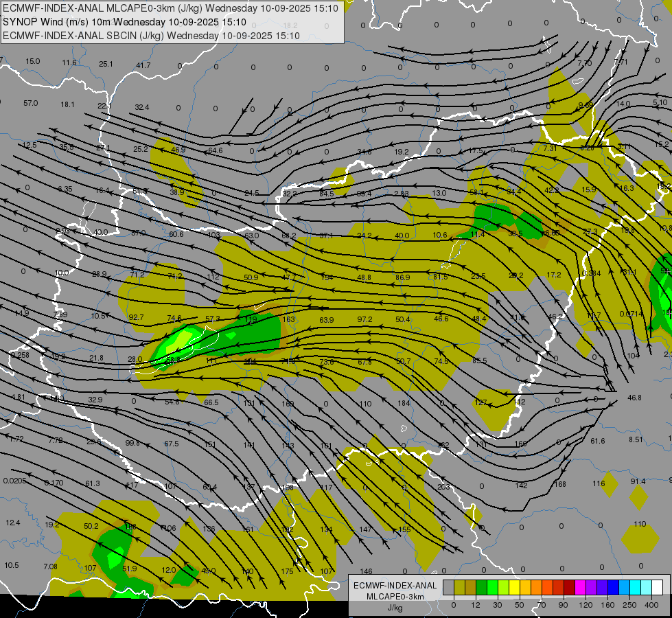
Task: Click the map value 184
Action: coord(404,403)
